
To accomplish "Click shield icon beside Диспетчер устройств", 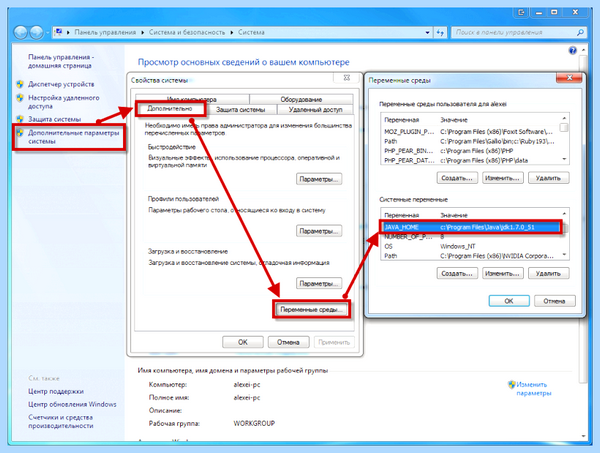I will (20, 84).
